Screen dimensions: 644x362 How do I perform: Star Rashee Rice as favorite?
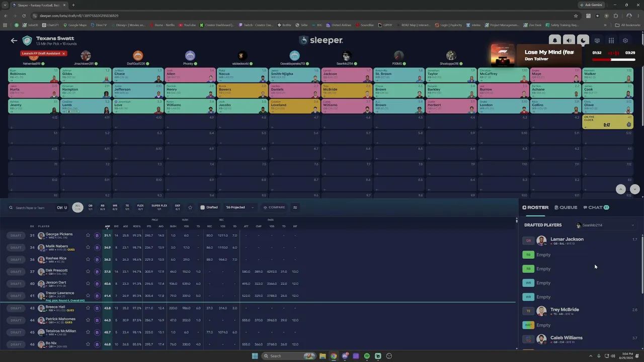coord(88,259)
